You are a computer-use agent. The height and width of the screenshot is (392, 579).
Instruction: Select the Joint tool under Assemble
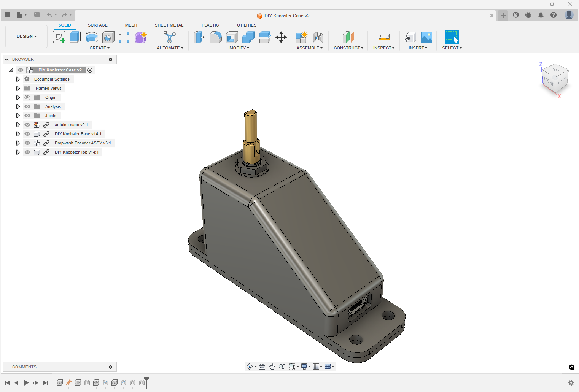318,37
